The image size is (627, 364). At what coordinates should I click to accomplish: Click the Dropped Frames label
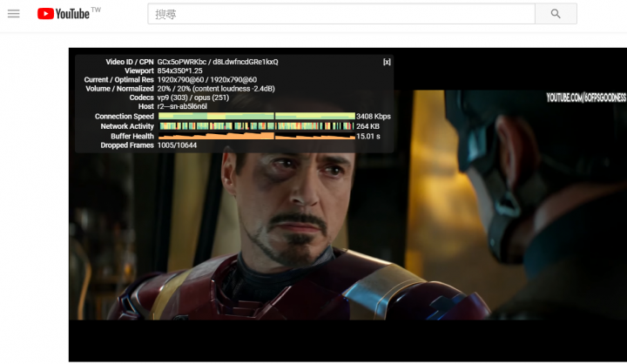[x=127, y=145]
